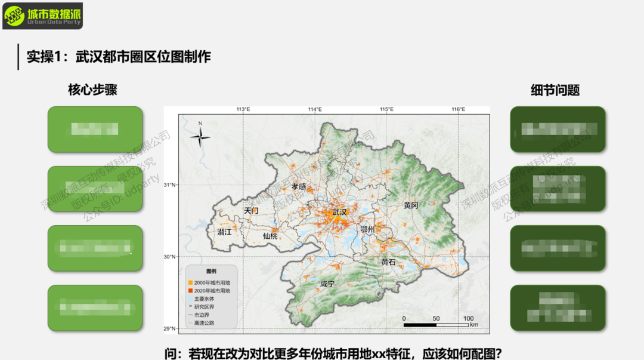This screenshot has height=360, width=644.
Task: Select the 研究区界 legend line symbol
Action: 190,307
